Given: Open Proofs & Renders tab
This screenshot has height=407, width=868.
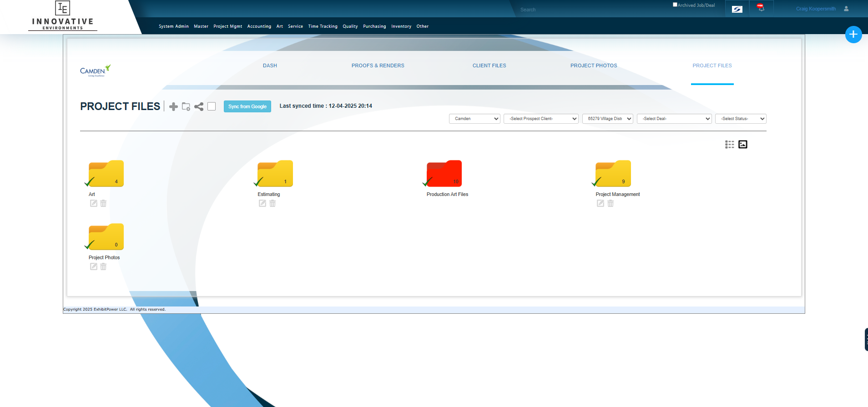Looking at the screenshot, I should coord(378,65).
